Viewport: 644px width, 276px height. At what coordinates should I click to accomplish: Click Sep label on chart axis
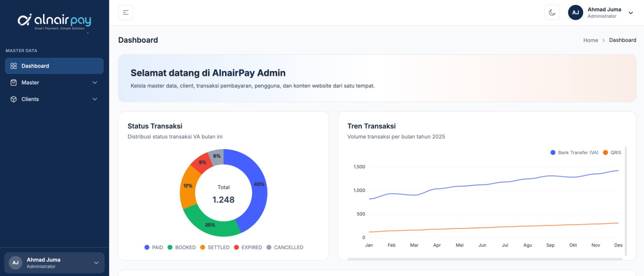[x=550, y=245]
